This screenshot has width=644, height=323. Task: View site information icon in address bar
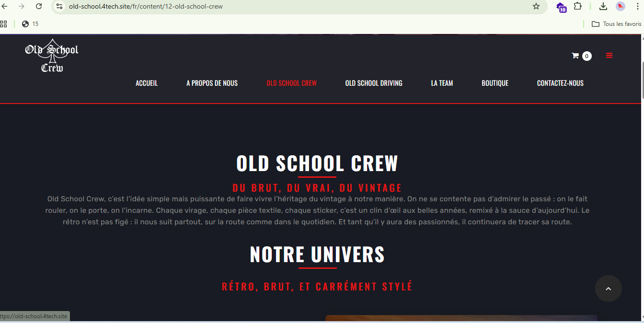tap(59, 7)
